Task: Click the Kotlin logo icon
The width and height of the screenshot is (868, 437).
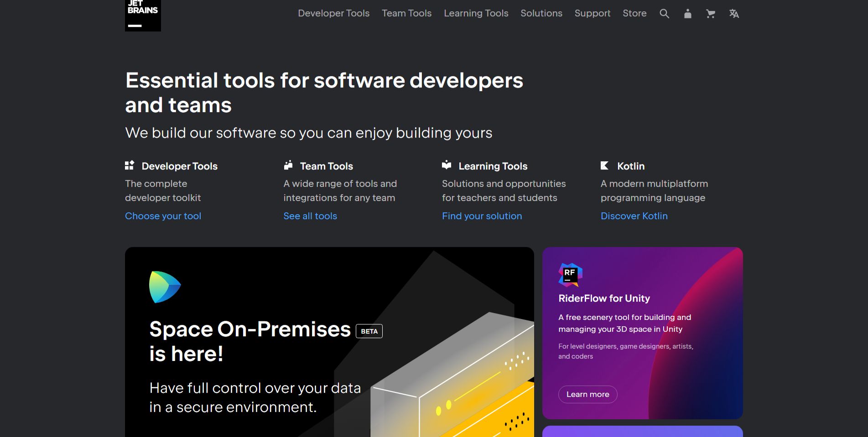Action: (605, 165)
